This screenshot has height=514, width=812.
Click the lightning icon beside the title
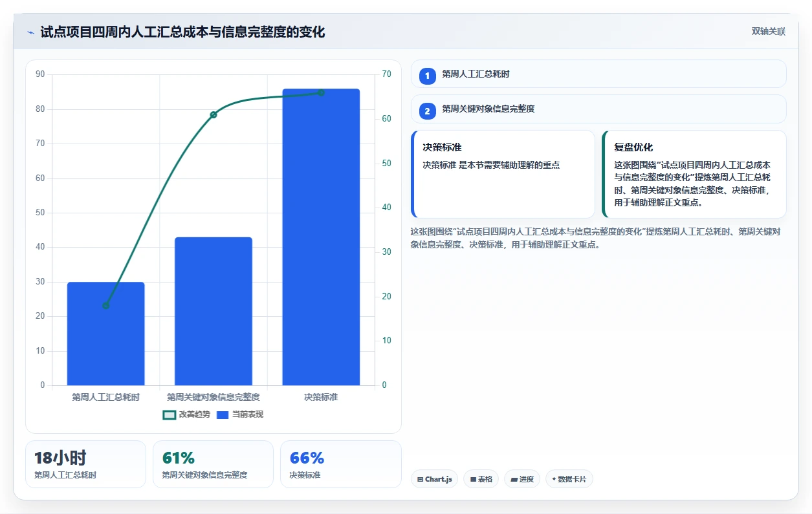(30, 32)
